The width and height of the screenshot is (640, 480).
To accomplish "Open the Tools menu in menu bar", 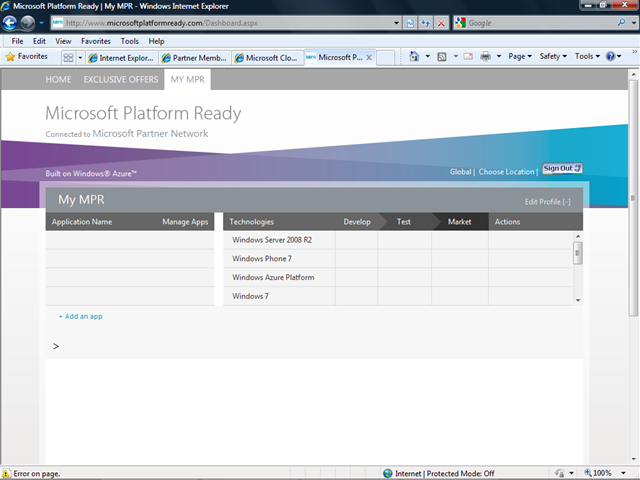I will coord(130,41).
